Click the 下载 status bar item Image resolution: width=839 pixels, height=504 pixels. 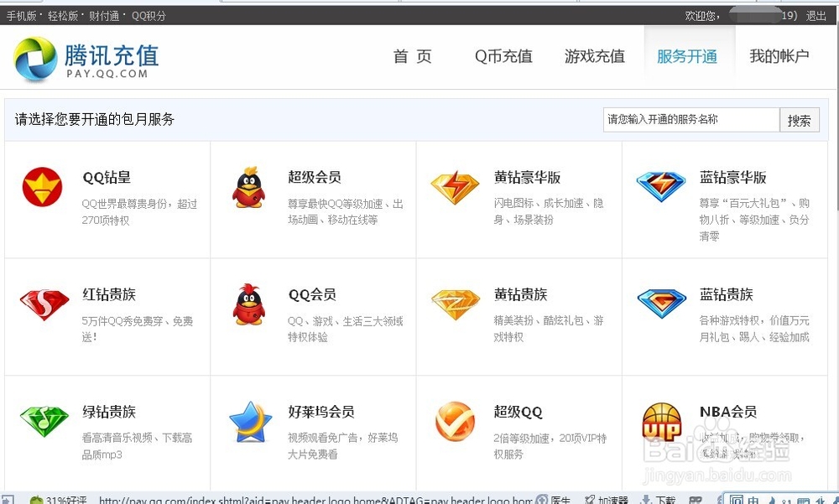tap(659, 500)
